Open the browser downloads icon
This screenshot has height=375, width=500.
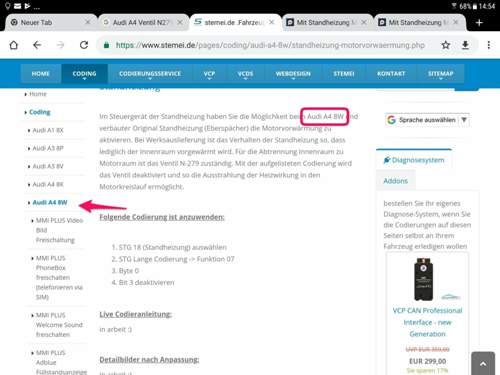tap(465, 45)
